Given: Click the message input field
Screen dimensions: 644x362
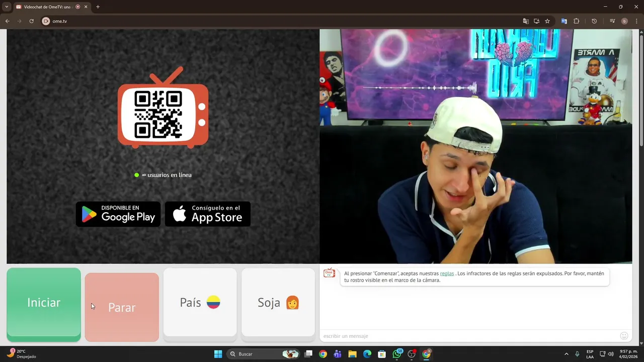Looking at the screenshot, I should [x=470, y=336].
